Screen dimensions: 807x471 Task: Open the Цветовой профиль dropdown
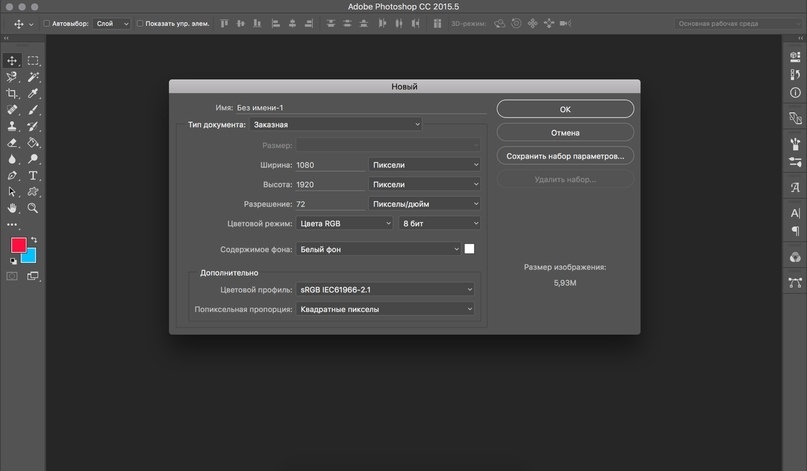[x=385, y=290]
